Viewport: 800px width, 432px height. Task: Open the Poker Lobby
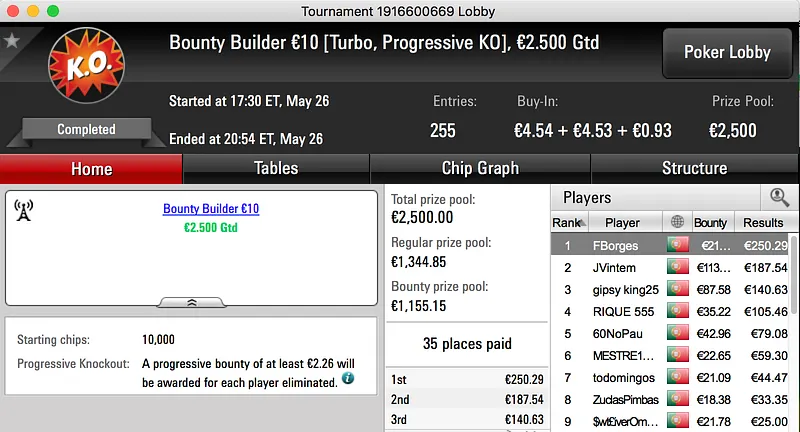726,52
